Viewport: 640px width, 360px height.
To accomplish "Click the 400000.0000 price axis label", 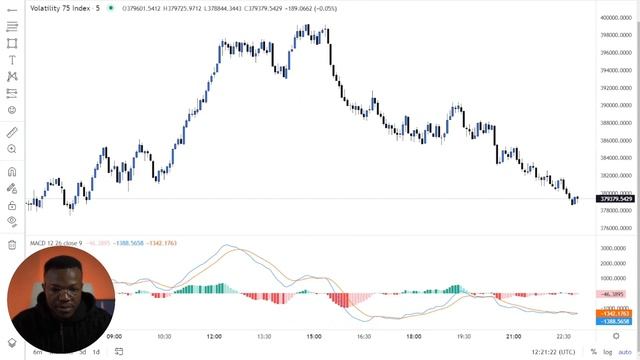I will click(x=616, y=18).
